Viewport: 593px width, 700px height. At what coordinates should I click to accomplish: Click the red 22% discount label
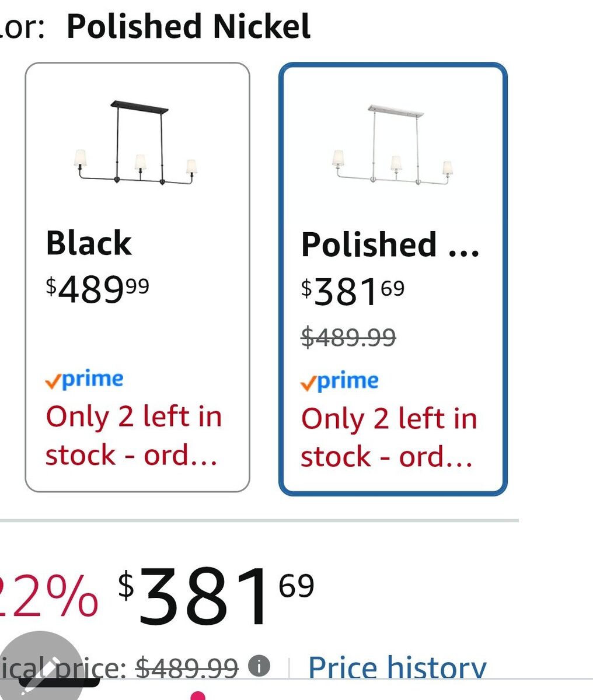[50, 596]
